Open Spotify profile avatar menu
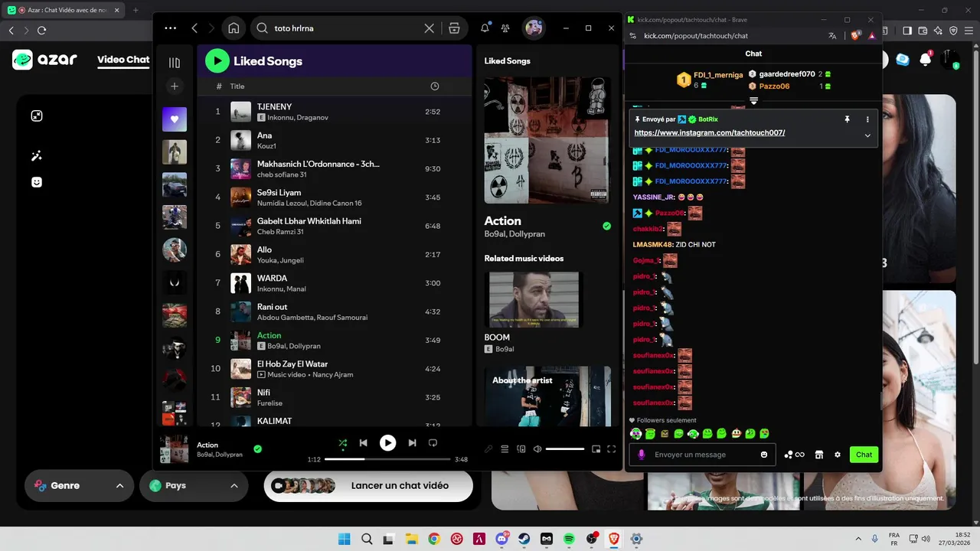Screen dimensions: 980x551 coord(534,28)
